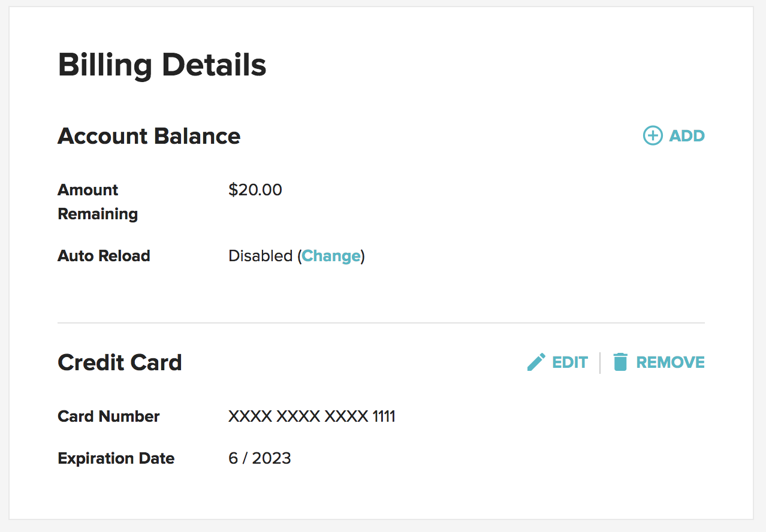766x532 pixels.
Task: Click the Account Balance section heading
Action: [x=149, y=137]
